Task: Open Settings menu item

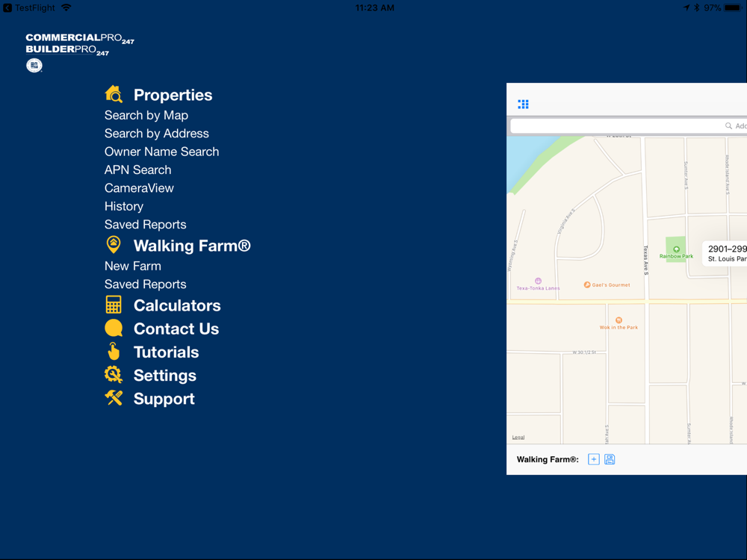Action: point(165,376)
